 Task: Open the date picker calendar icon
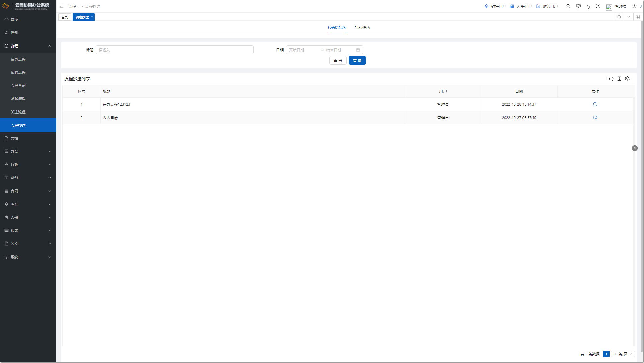(x=358, y=50)
